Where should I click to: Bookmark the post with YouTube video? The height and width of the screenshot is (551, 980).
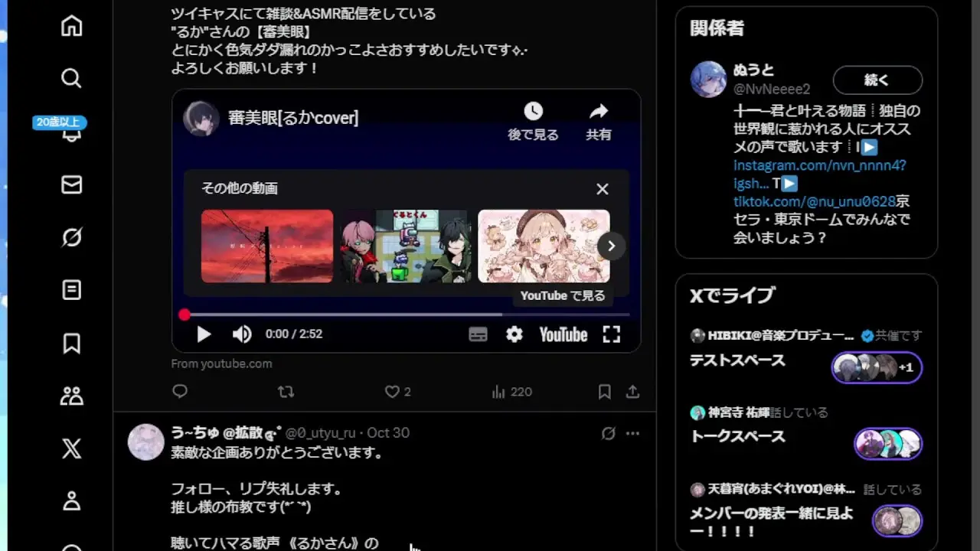click(x=604, y=392)
